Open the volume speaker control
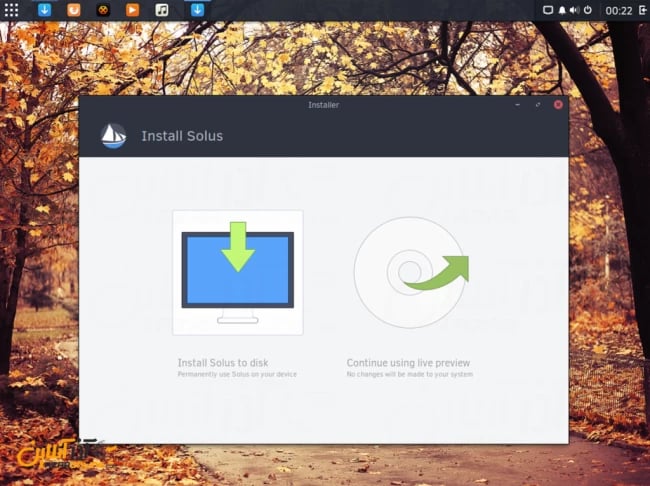This screenshot has height=486, width=650. coord(574,10)
